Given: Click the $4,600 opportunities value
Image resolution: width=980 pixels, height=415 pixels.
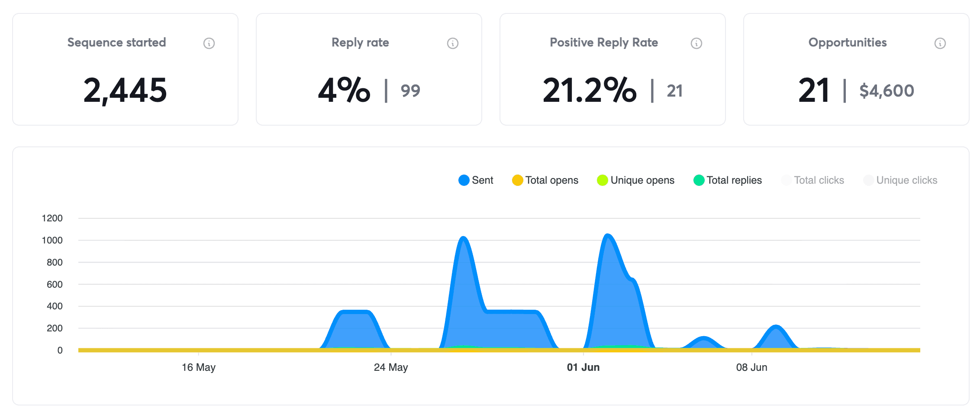Looking at the screenshot, I should coord(887,90).
